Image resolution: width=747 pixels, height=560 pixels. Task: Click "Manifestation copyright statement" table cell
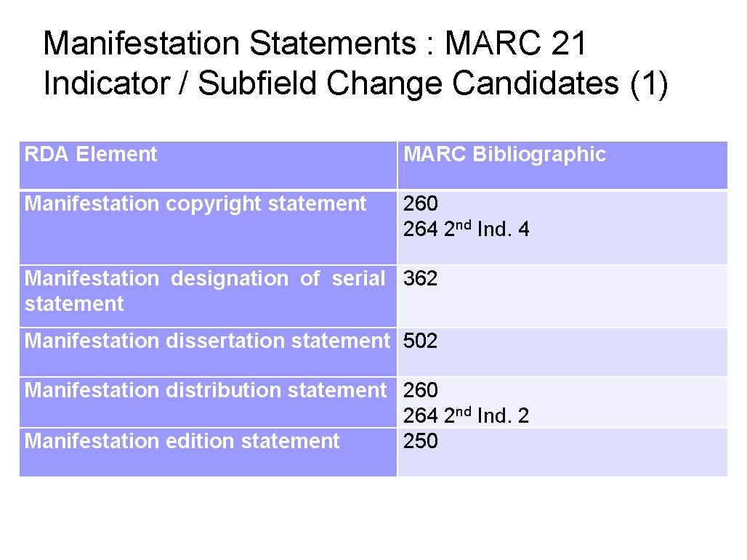[x=195, y=204]
